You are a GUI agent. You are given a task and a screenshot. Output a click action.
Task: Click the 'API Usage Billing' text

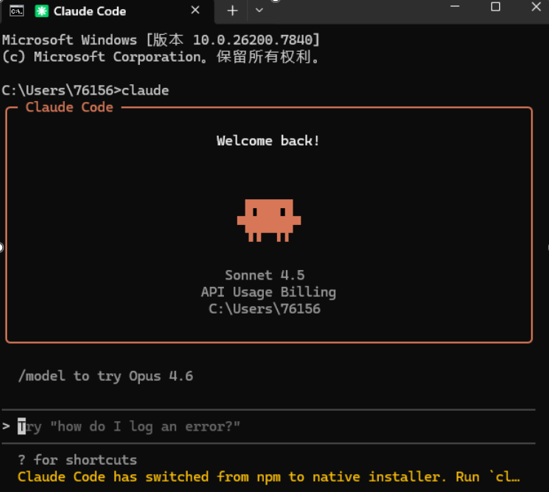(269, 292)
